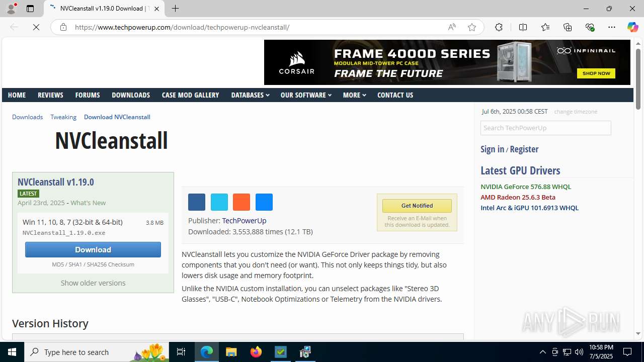Launch Firefox from the taskbar

[256, 352]
